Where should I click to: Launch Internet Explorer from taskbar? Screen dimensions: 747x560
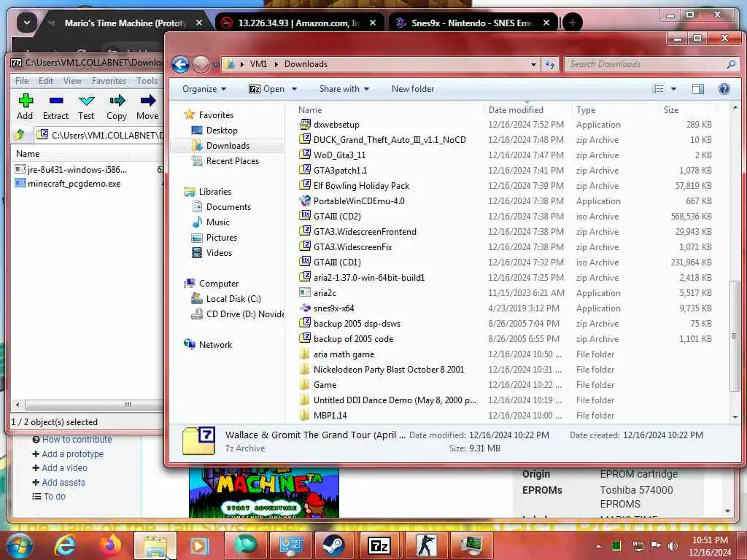click(x=64, y=545)
